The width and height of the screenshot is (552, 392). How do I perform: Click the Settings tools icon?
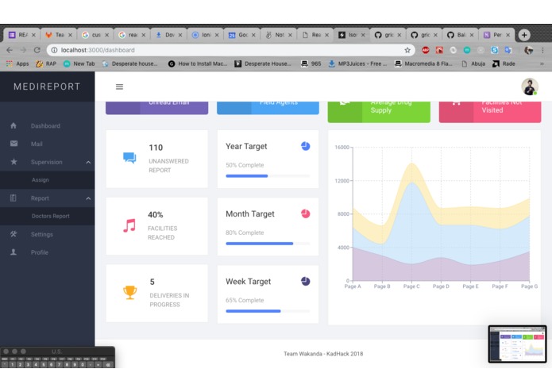pyautogui.click(x=14, y=234)
